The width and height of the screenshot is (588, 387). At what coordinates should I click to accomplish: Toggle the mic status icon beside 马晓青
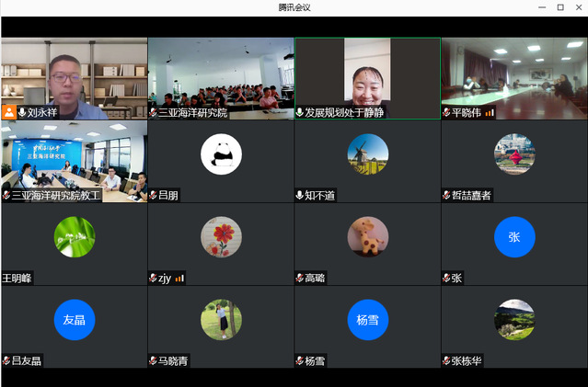153,360
